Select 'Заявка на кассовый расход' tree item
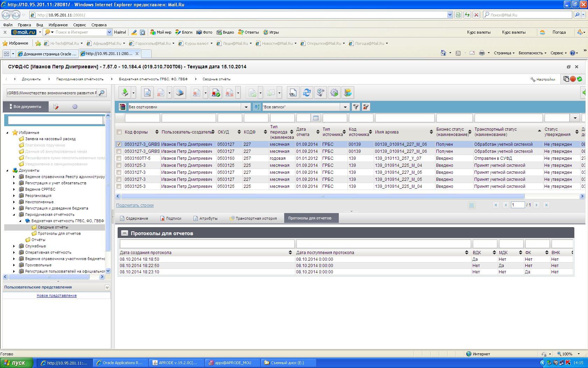Viewport: 588px width, 368px height. (50, 139)
